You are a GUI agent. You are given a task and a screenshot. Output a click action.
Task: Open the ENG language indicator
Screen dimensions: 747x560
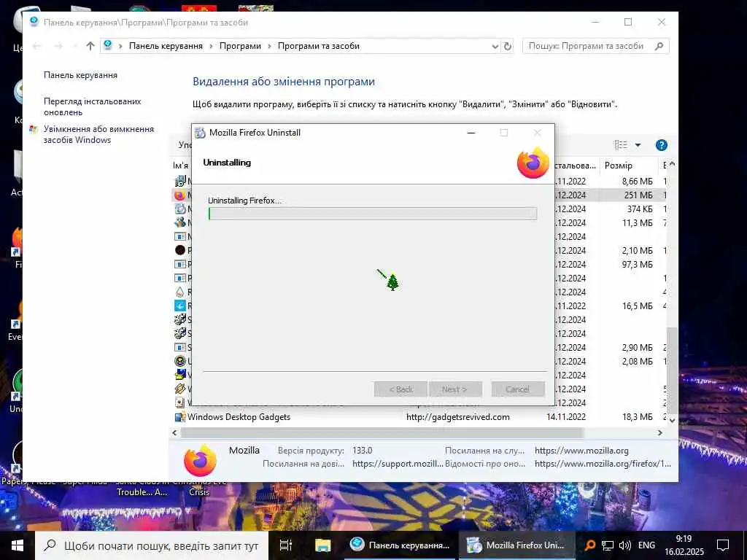click(646, 545)
